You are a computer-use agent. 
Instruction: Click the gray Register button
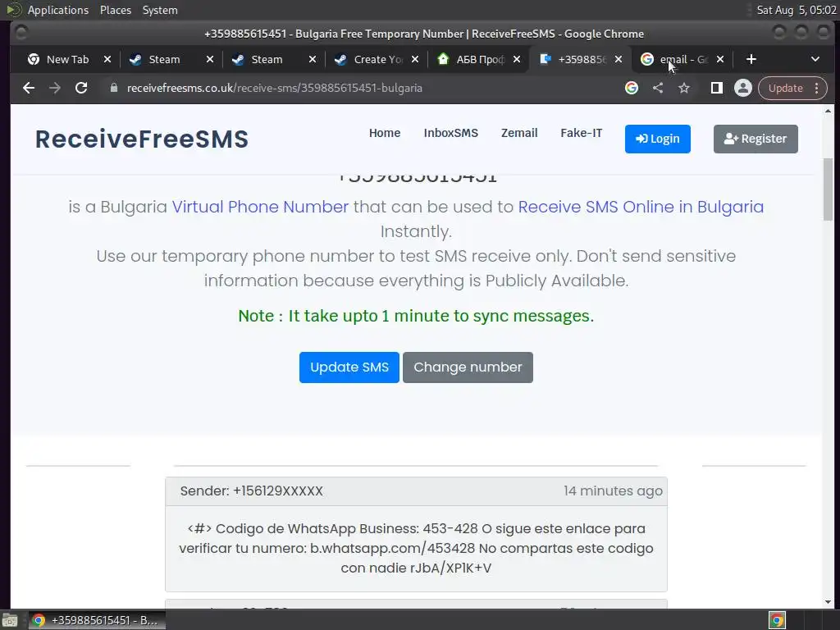point(756,139)
